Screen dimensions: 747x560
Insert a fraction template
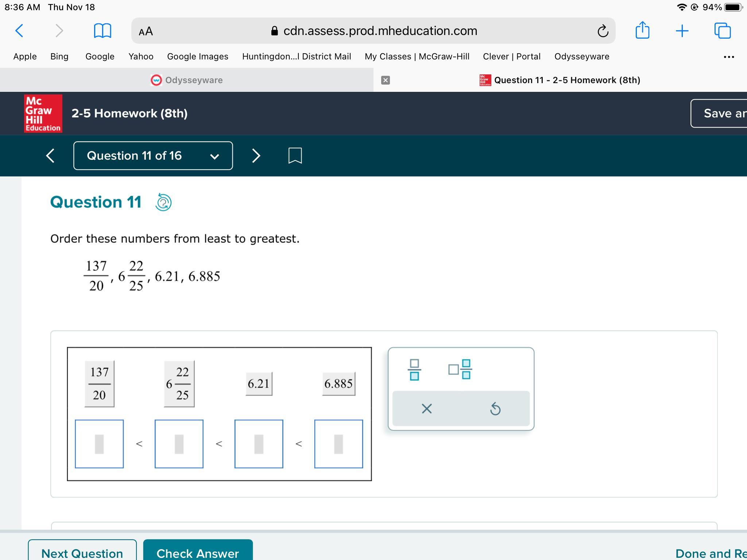414,369
